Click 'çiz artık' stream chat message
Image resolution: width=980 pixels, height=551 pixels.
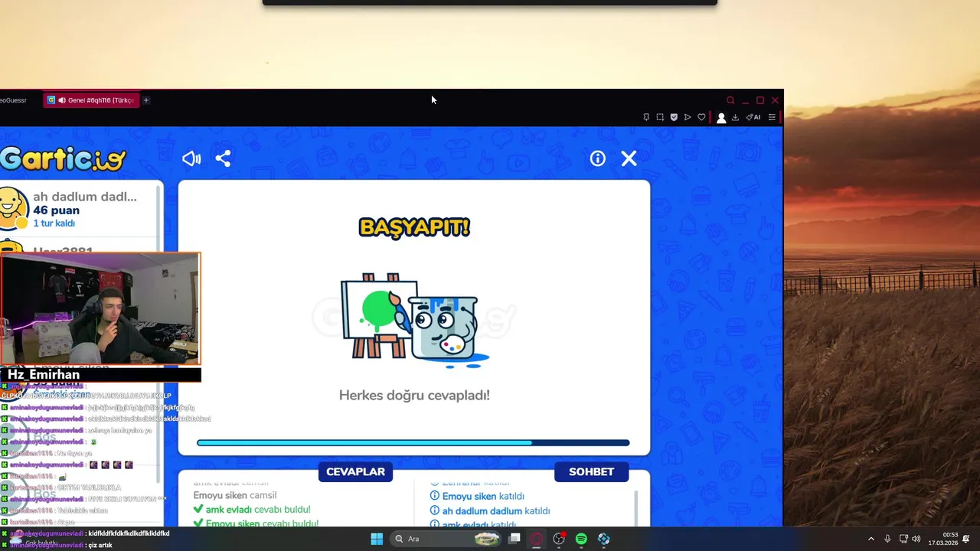[x=100, y=545]
